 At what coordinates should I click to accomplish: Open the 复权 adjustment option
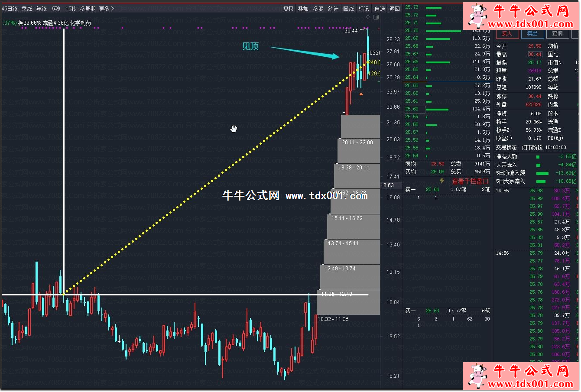pyautogui.click(x=288, y=9)
